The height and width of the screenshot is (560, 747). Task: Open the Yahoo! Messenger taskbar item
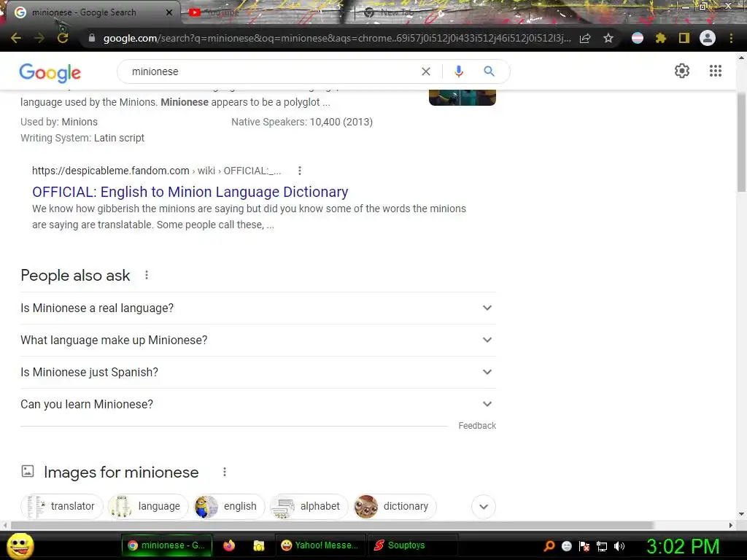coord(320,545)
